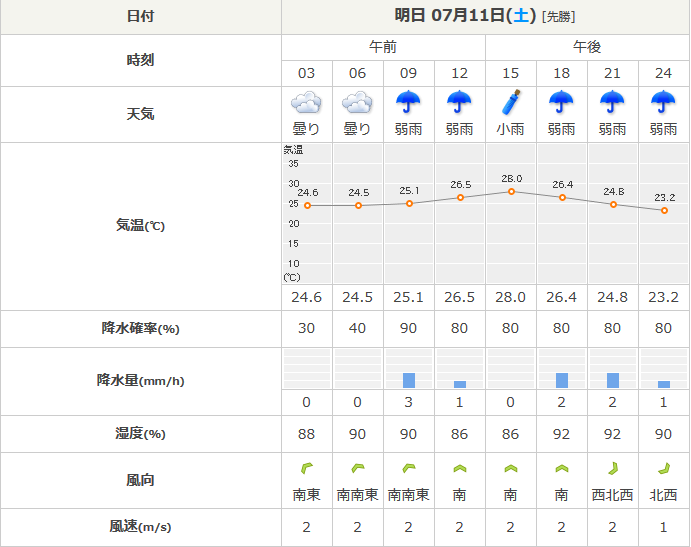Click the 北西 wind arrow at 24
Viewport: 691px width, 547px height.
coord(664,468)
